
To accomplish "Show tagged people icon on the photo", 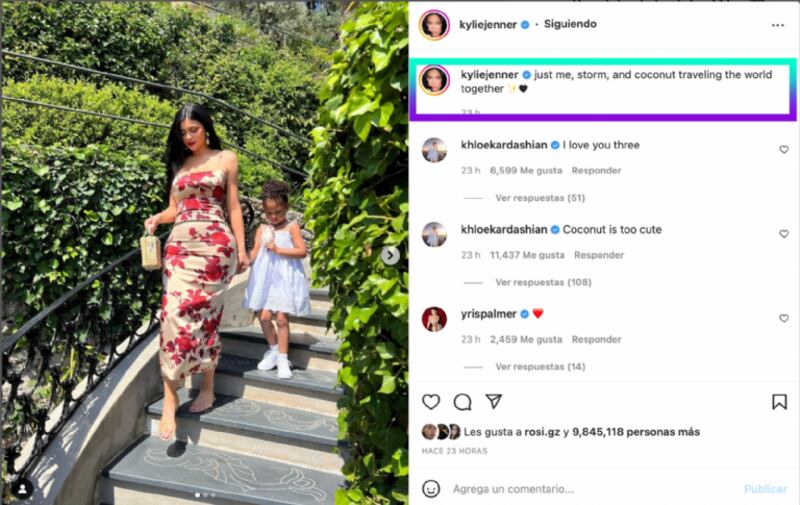I will tap(22, 489).
